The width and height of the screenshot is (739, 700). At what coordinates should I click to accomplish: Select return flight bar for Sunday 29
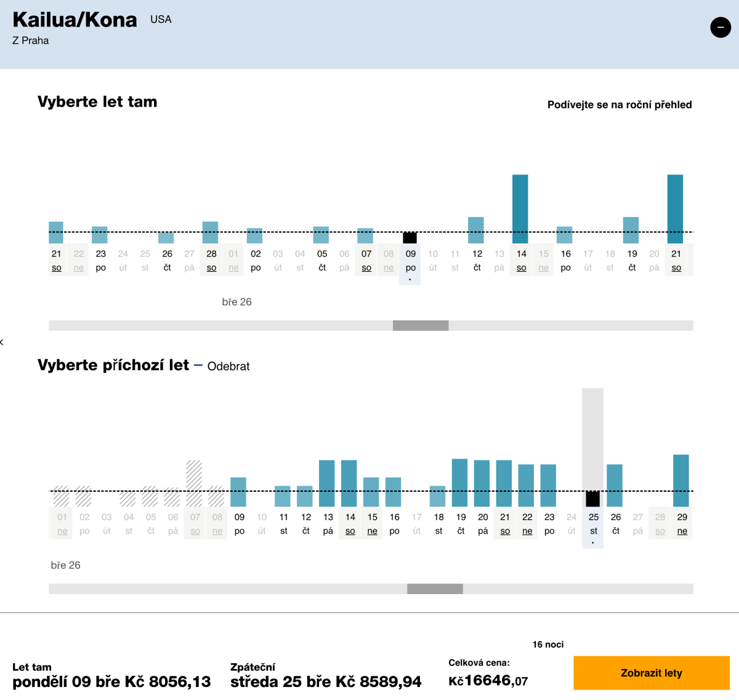pyautogui.click(x=681, y=480)
